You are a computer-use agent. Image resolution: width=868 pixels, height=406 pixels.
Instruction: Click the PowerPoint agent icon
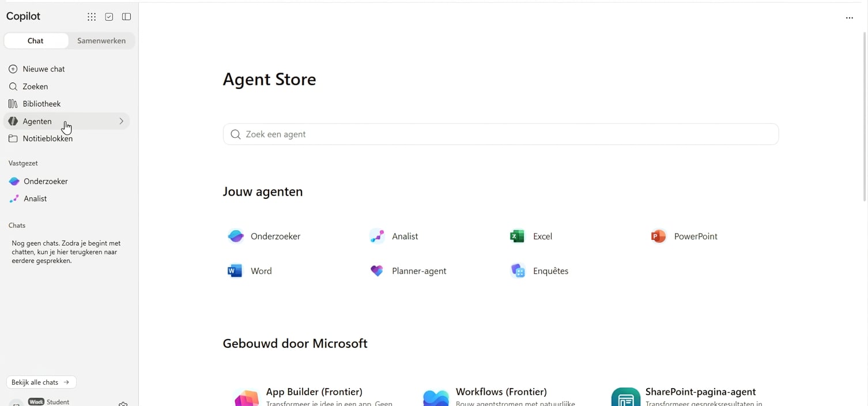[x=658, y=236]
